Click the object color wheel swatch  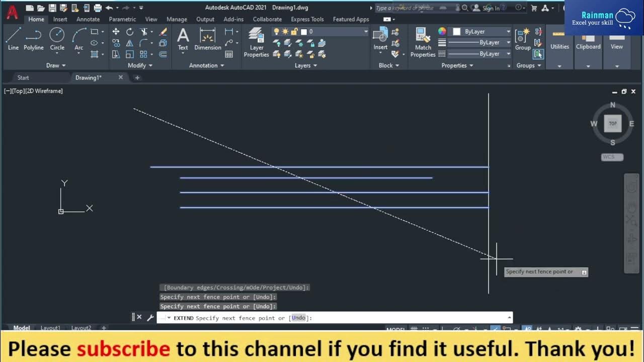[442, 32]
